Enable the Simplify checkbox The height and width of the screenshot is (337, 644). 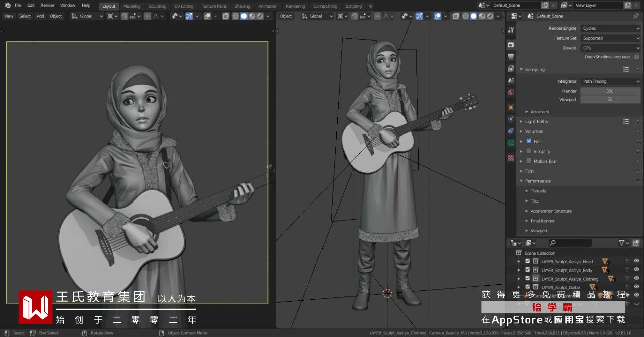click(x=529, y=151)
